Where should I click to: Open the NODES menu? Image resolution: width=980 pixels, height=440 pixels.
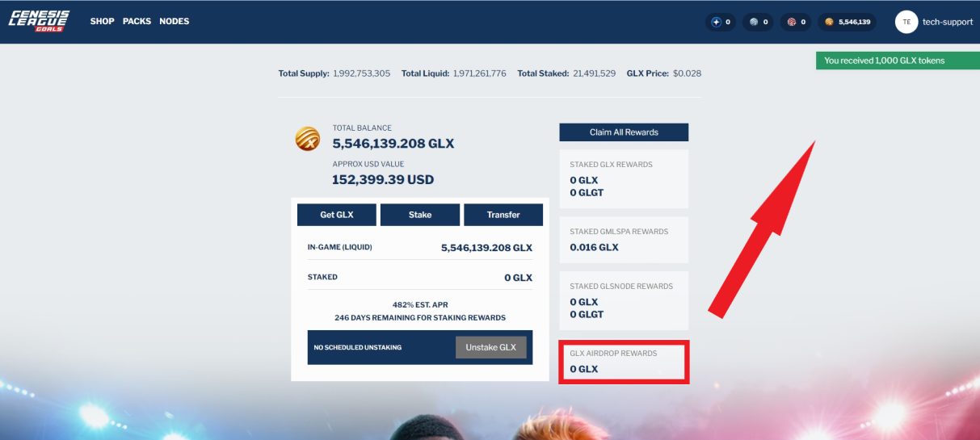[x=174, y=21]
